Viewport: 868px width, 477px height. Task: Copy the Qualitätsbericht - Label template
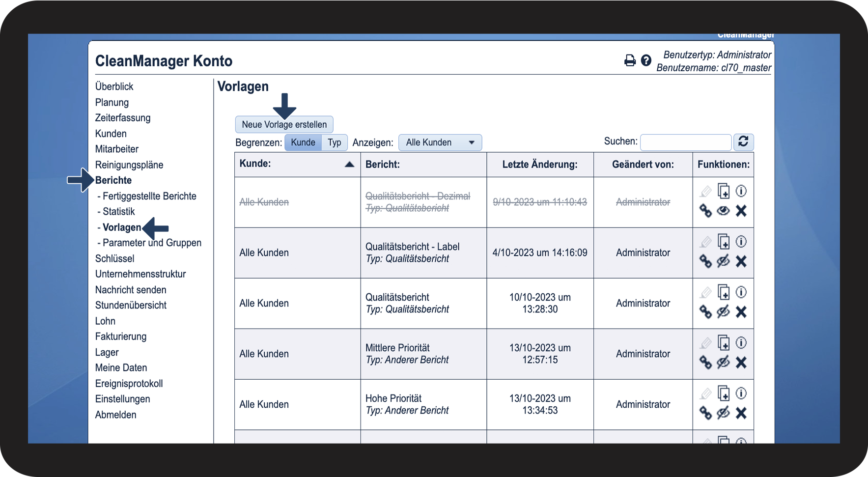click(x=724, y=242)
